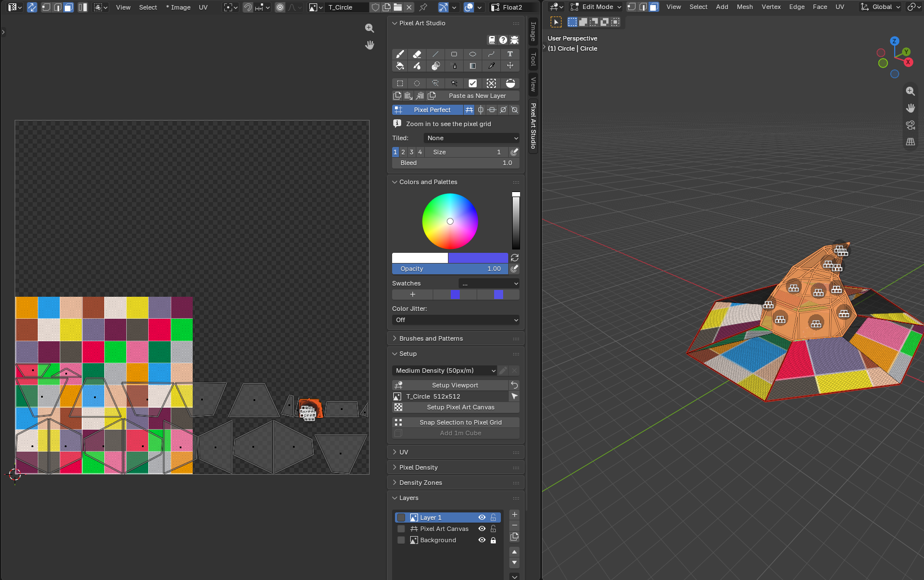This screenshot has height=580, width=924.
Task: Expand the Density Zones panel
Action: (x=456, y=483)
